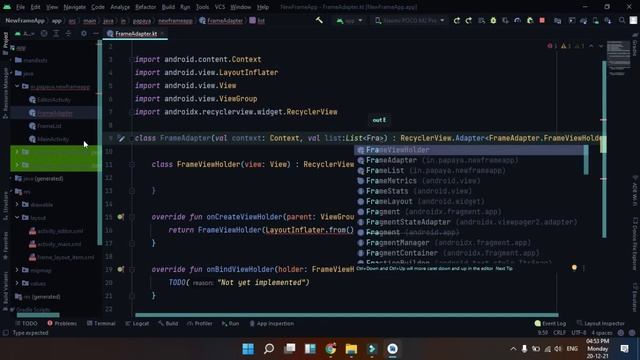Open Chrome from the taskbar

click(330, 349)
